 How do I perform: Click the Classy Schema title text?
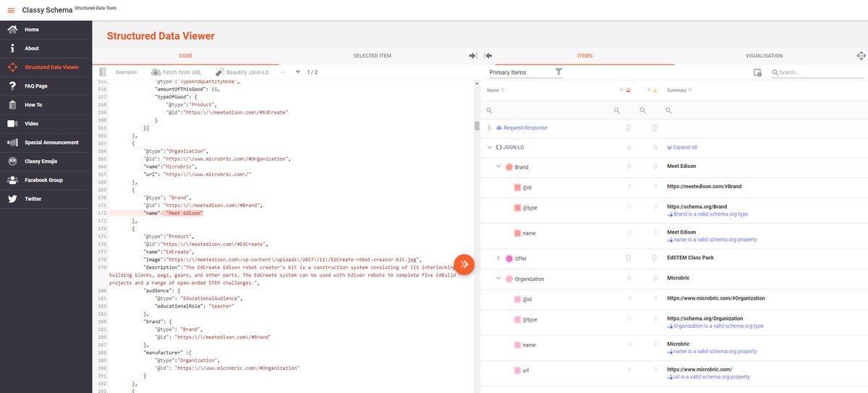pos(46,9)
